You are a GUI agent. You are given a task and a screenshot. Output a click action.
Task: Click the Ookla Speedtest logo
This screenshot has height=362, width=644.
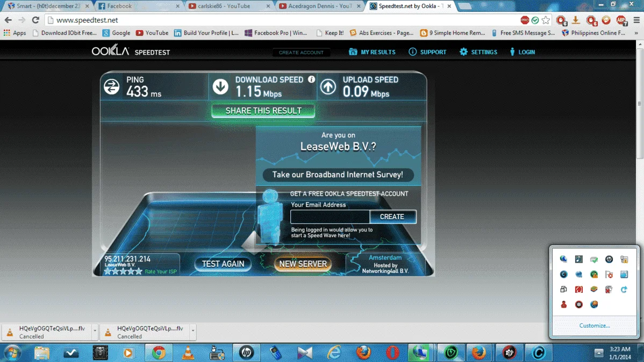tap(131, 51)
